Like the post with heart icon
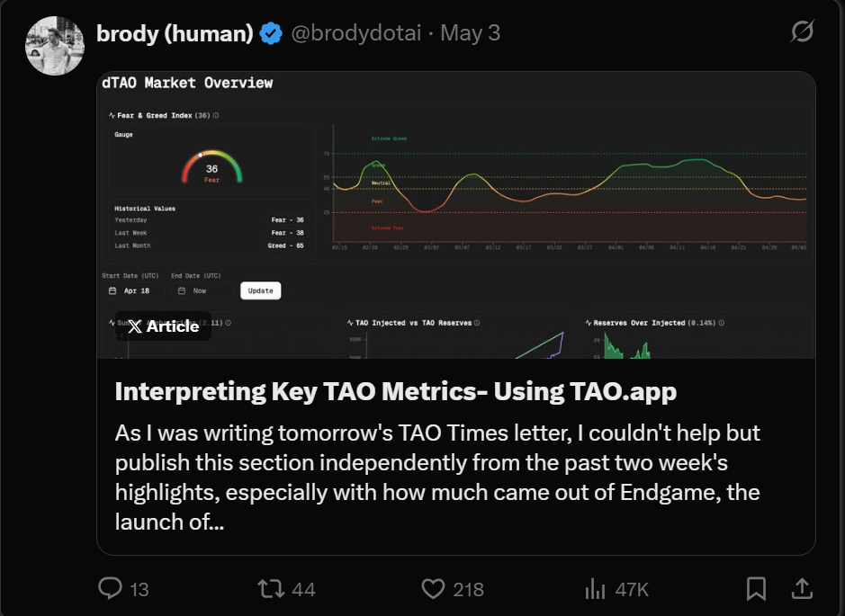Viewport: 845px width, 616px height. point(433,589)
